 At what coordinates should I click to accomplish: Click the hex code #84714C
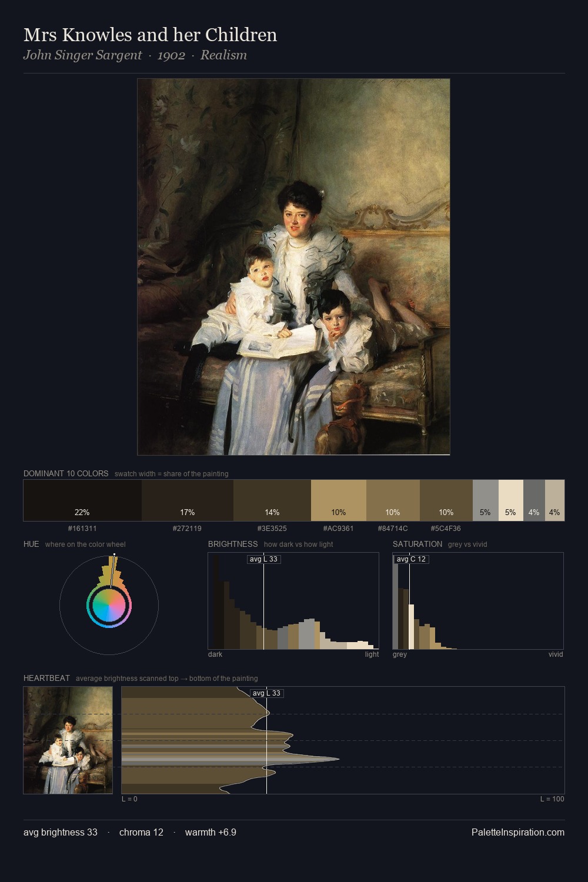click(393, 529)
